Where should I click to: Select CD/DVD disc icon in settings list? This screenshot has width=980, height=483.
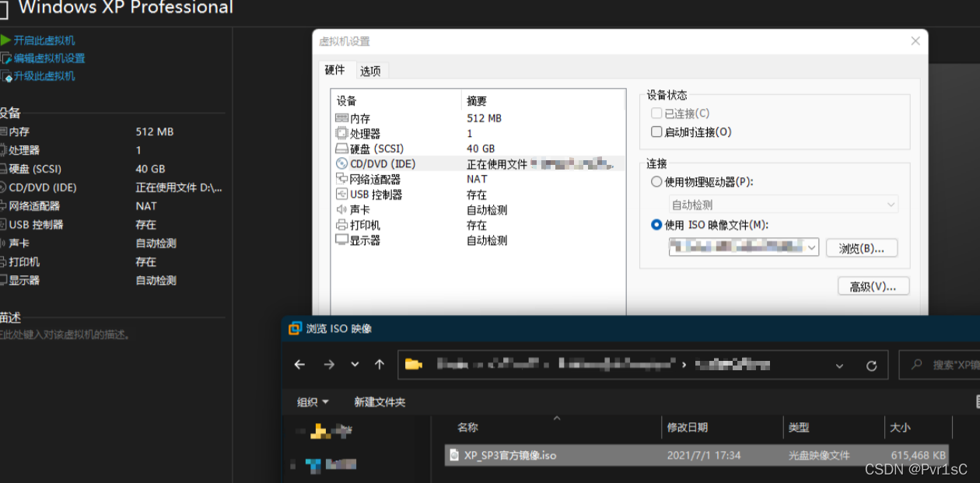(x=341, y=163)
